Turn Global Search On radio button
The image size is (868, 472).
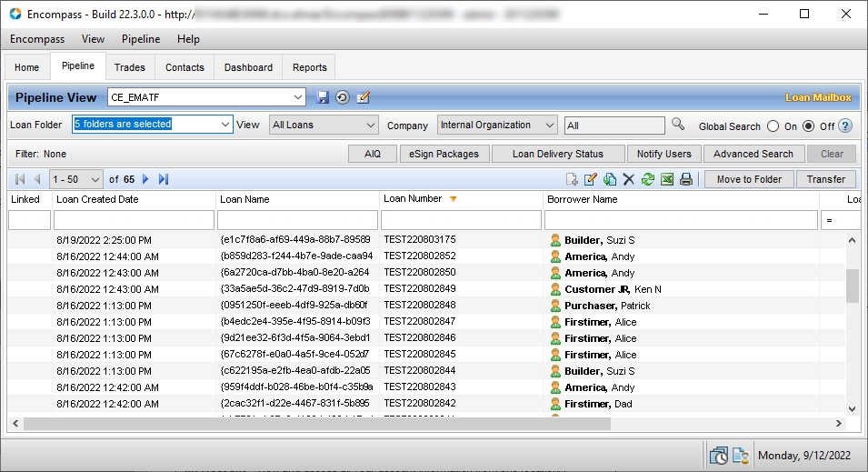773,126
